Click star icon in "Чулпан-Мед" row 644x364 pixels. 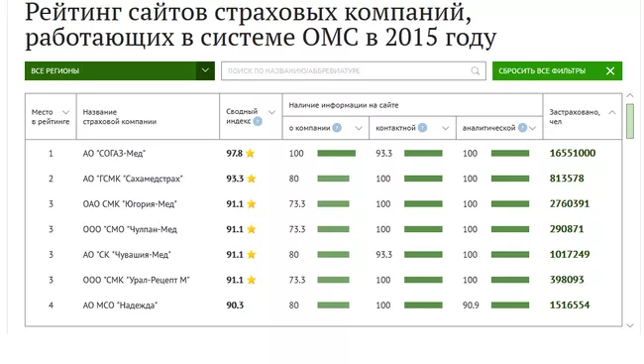(x=252, y=229)
